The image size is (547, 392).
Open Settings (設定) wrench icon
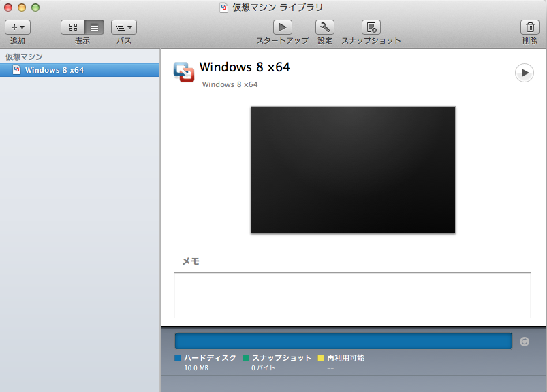coord(325,27)
